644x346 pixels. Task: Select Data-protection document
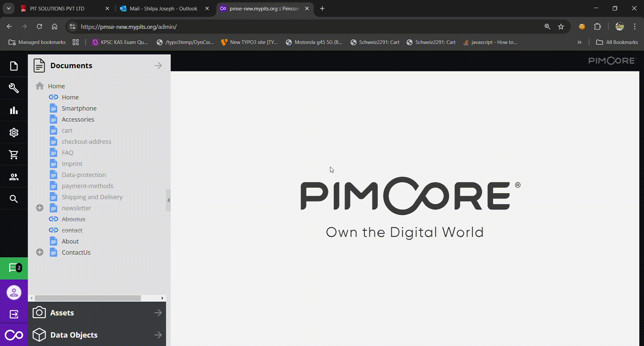[x=84, y=175]
